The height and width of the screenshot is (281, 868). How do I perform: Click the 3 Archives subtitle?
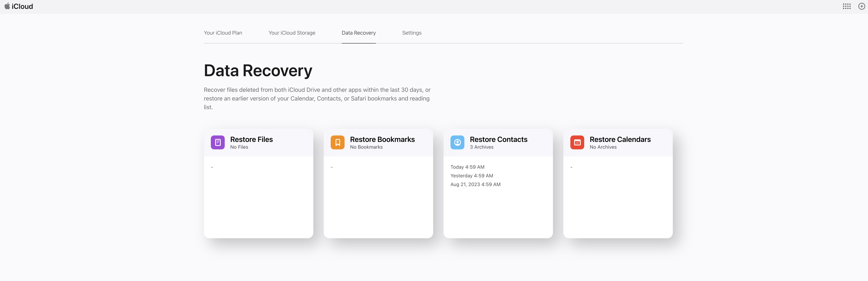point(482,147)
